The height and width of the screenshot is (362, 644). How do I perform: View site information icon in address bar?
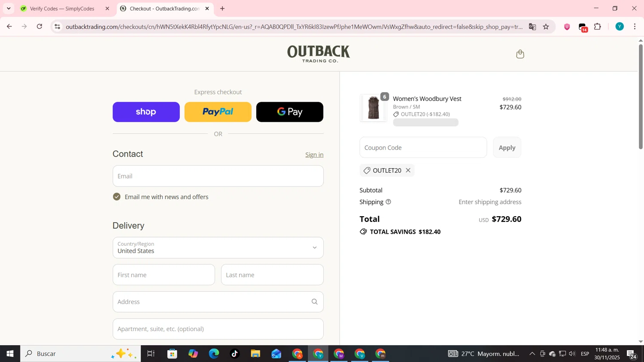(57, 27)
